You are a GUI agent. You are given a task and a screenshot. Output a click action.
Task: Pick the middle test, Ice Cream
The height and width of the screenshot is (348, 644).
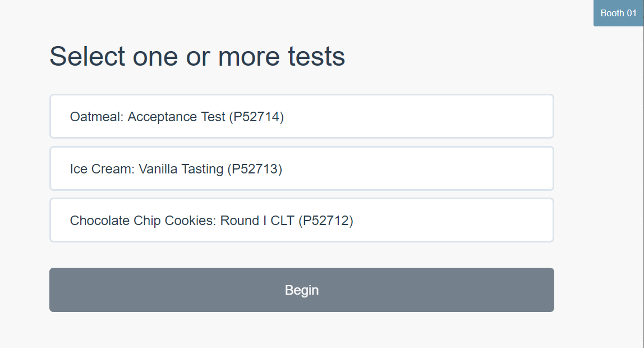[302, 168]
